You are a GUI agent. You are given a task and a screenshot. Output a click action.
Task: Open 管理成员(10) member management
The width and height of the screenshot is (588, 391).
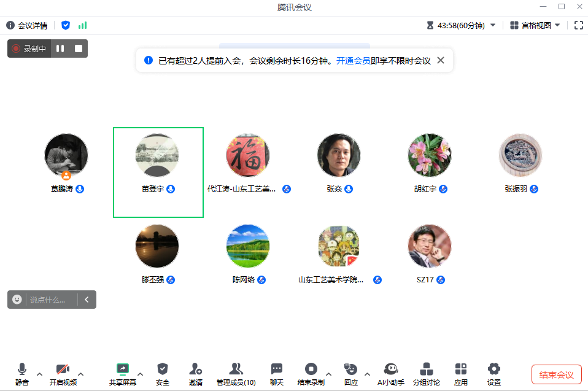pos(236,374)
